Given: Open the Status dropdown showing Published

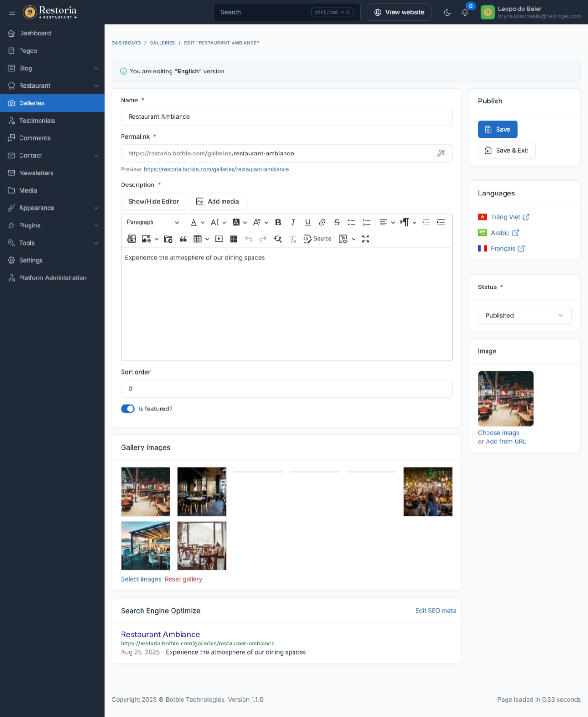Looking at the screenshot, I should [524, 316].
